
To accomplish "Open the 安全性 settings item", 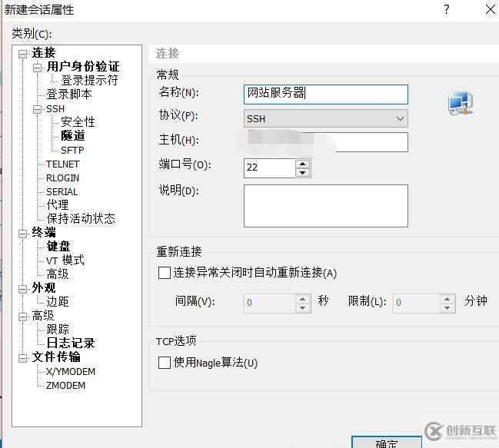I will (x=78, y=121).
